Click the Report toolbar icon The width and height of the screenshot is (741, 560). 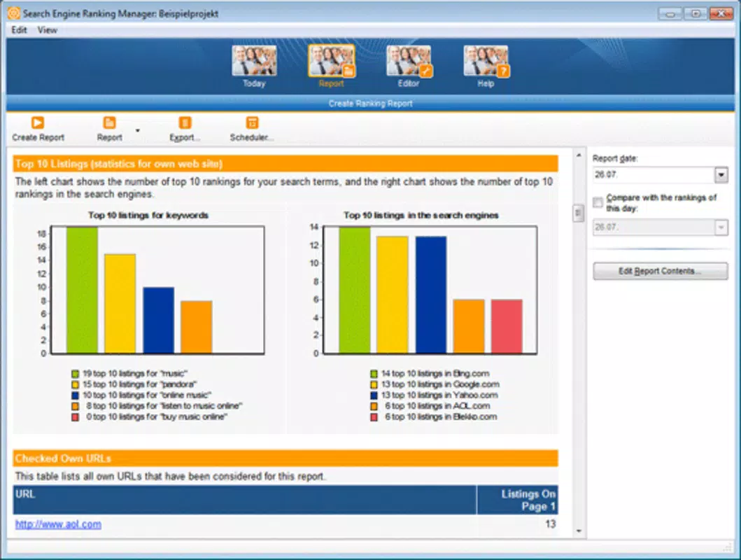point(109,123)
